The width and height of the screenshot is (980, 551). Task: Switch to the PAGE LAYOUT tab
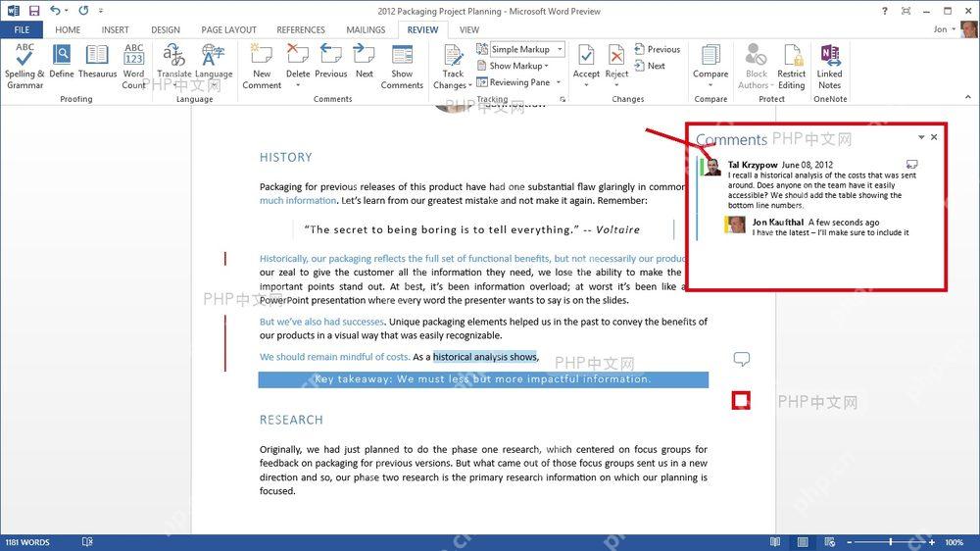coord(228,29)
